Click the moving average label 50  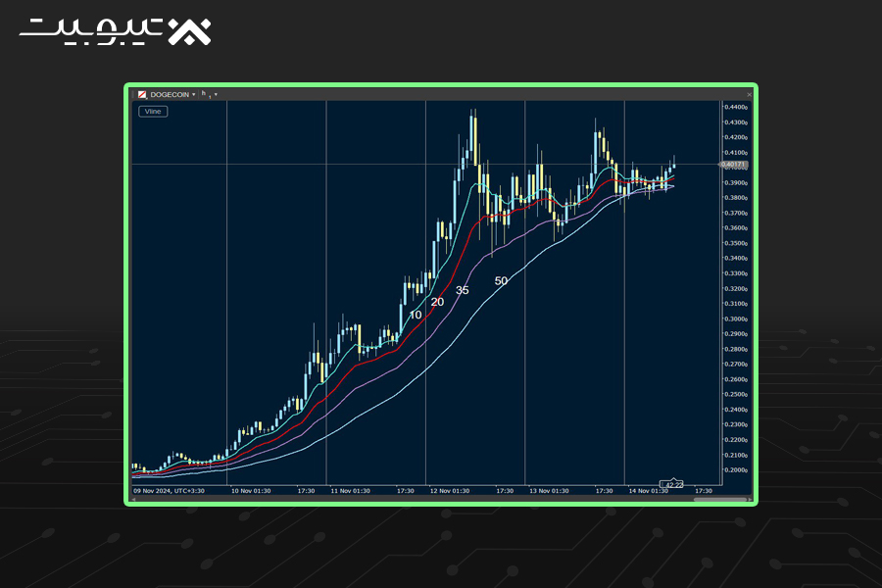coord(501,281)
